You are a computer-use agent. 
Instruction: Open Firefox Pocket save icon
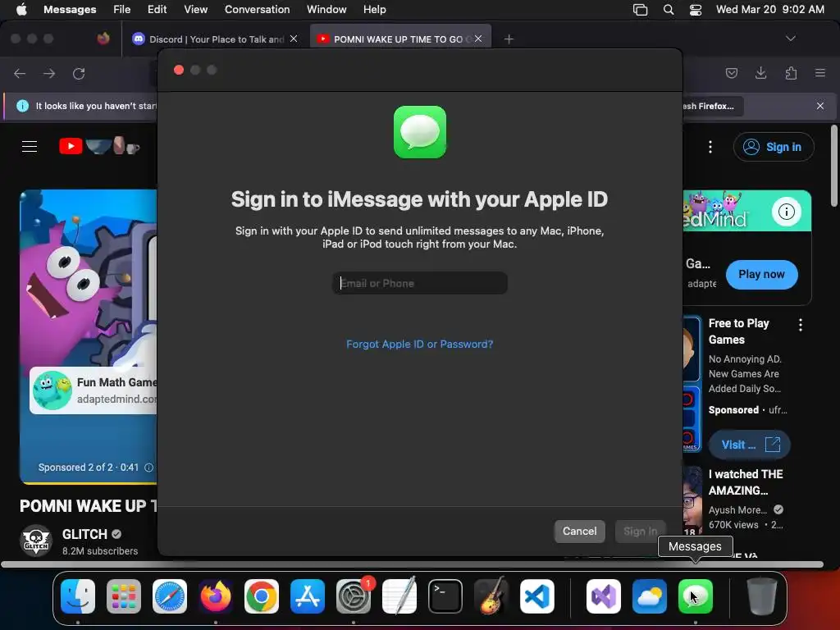point(731,73)
